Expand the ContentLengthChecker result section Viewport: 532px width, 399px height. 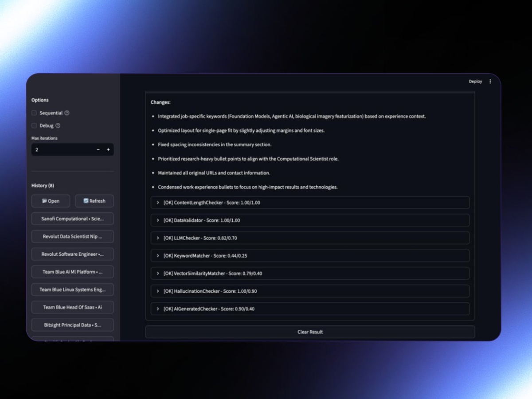310,203
